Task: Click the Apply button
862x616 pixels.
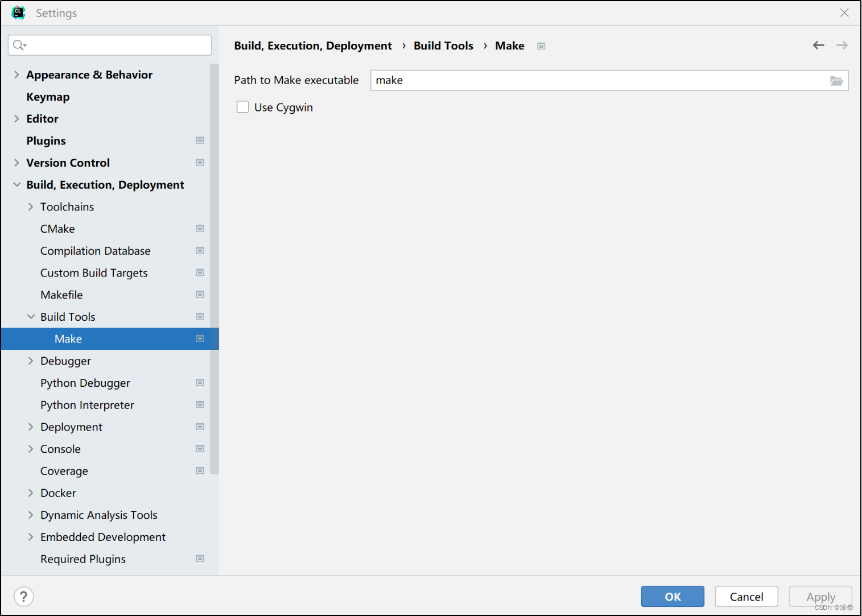Action: (820, 596)
